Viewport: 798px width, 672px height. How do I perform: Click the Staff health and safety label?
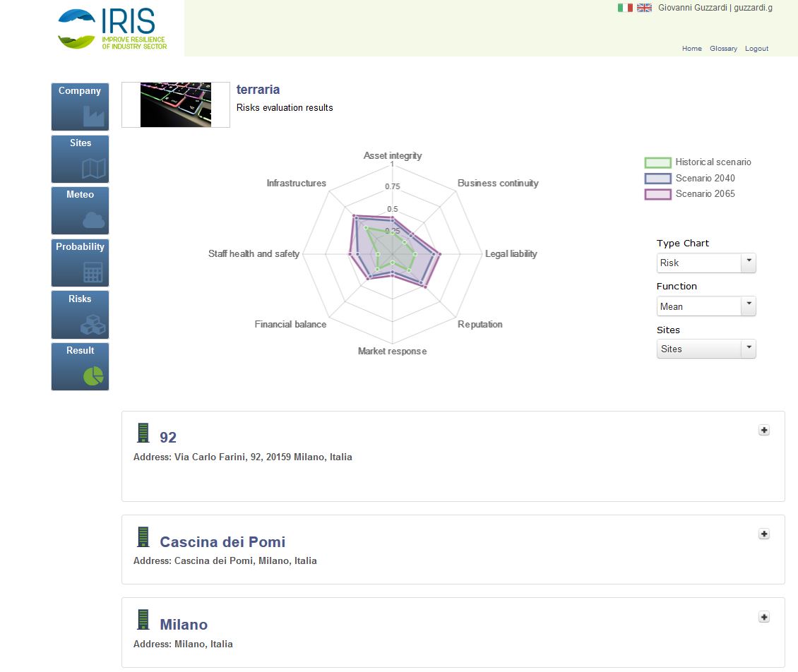(254, 254)
